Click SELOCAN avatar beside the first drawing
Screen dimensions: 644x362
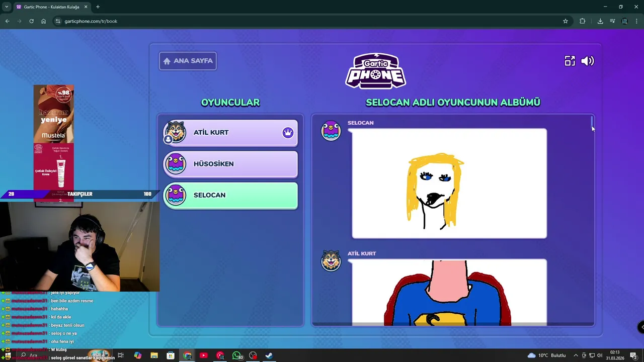[x=331, y=131]
